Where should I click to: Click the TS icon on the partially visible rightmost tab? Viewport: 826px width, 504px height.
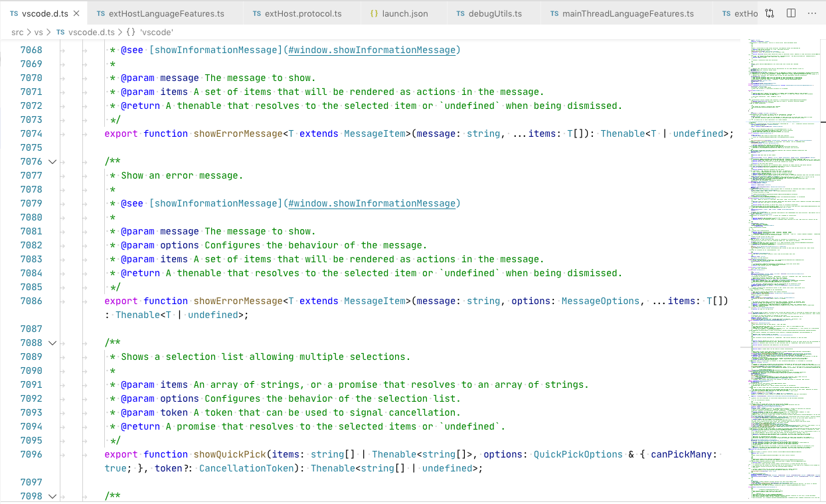pos(727,13)
